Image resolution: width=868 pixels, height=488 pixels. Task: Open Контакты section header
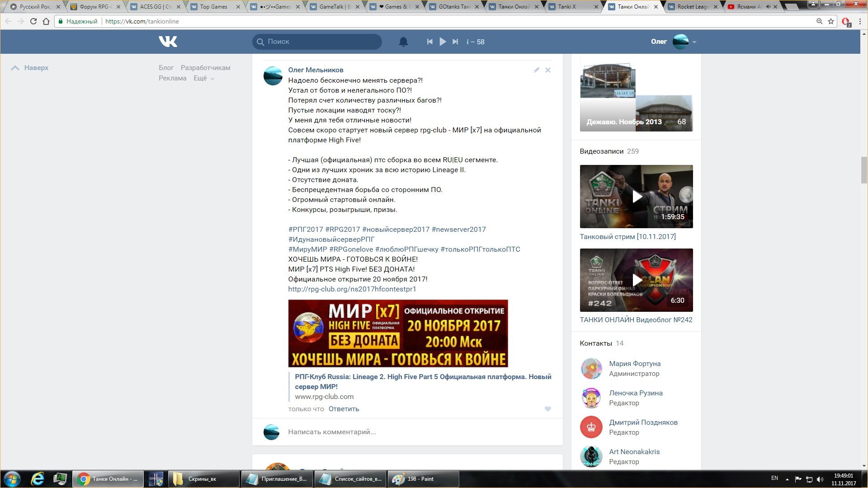(x=596, y=343)
